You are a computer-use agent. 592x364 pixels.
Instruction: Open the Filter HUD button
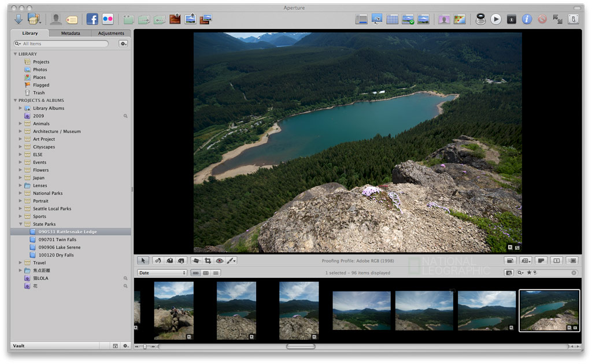[x=509, y=273]
